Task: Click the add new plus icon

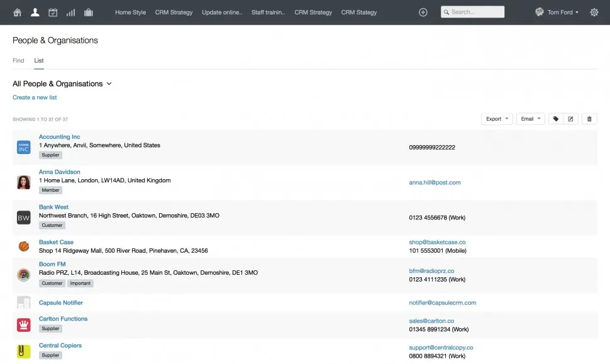Action: pos(423,12)
